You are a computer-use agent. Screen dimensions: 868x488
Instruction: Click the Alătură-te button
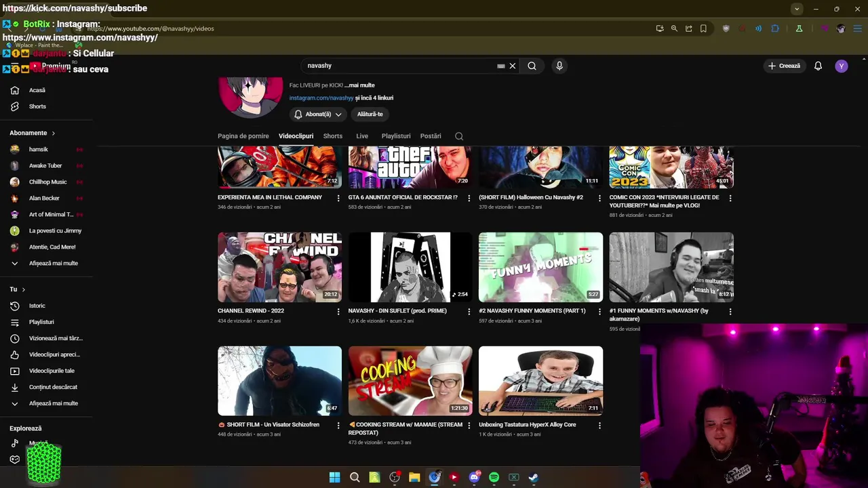point(370,115)
